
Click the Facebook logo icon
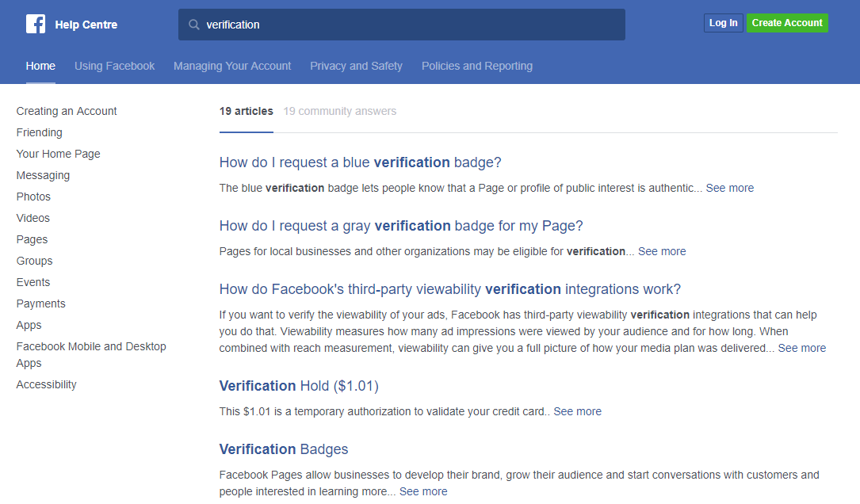click(x=36, y=24)
